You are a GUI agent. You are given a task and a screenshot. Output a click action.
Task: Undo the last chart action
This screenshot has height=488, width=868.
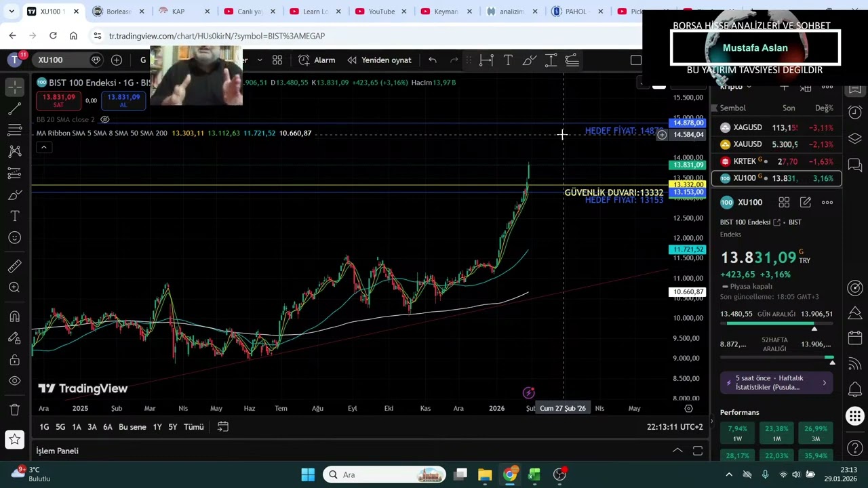433,60
